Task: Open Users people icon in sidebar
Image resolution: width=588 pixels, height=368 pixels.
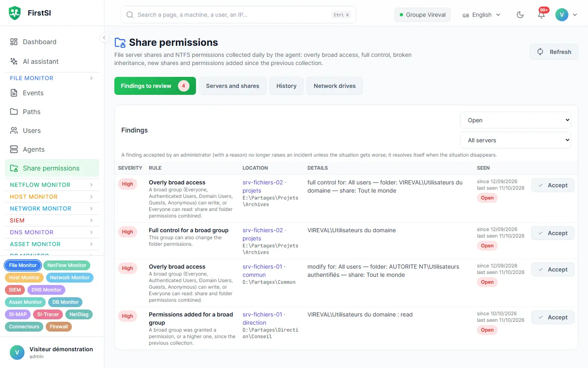Action: pyautogui.click(x=14, y=130)
